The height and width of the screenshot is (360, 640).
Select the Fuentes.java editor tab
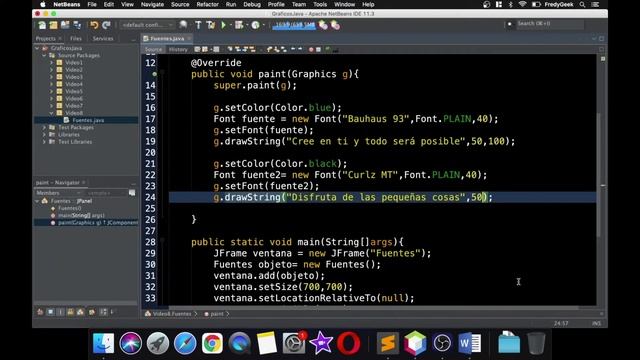[x=167, y=38]
